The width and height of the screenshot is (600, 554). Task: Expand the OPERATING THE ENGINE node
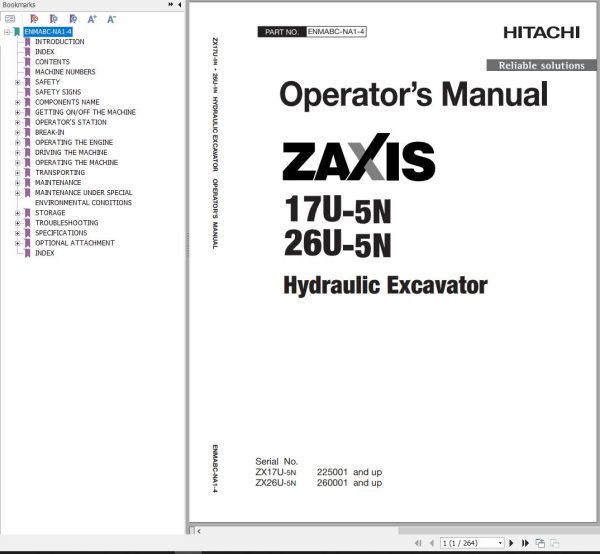(x=17, y=142)
